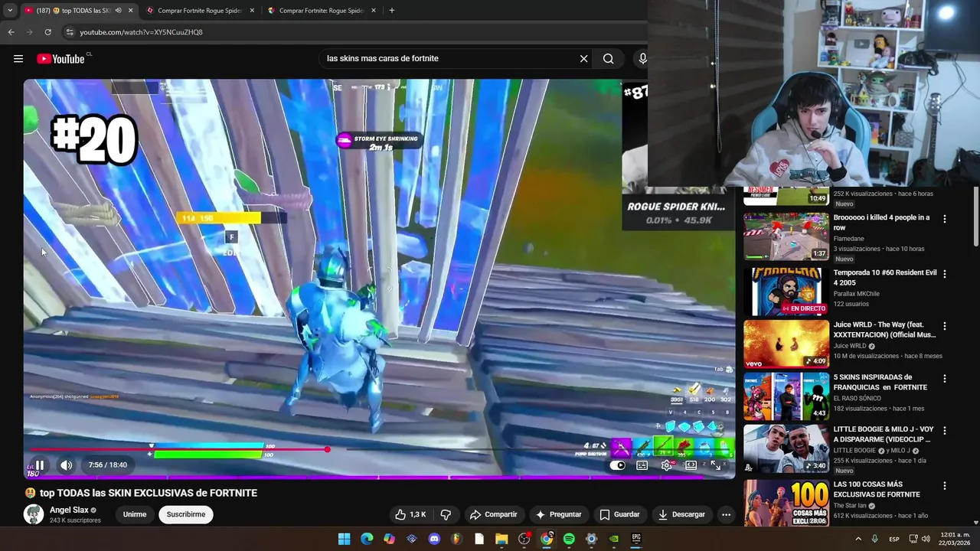Save the video with Guardar

pyautogui.click(x=619, y=514)
